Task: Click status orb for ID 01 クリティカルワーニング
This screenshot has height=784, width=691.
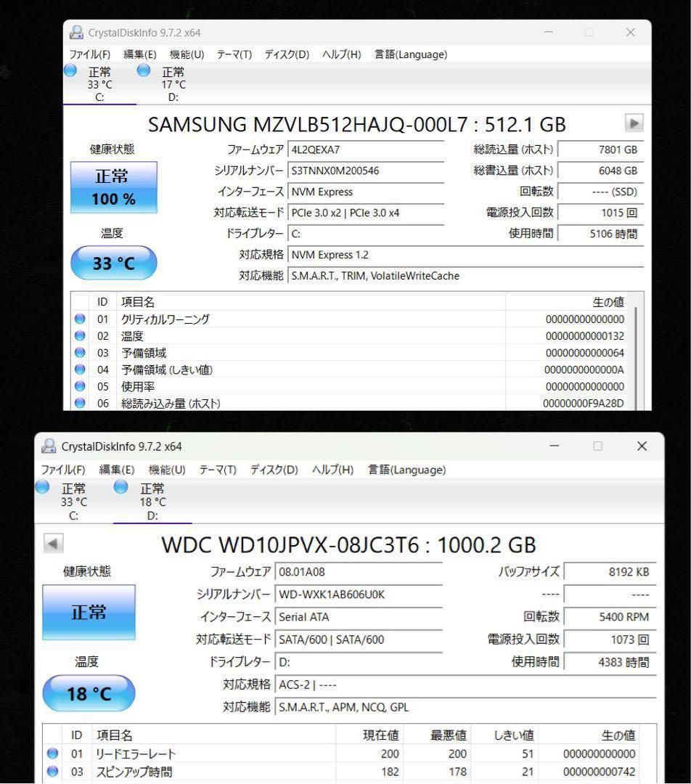Action: 80,319
